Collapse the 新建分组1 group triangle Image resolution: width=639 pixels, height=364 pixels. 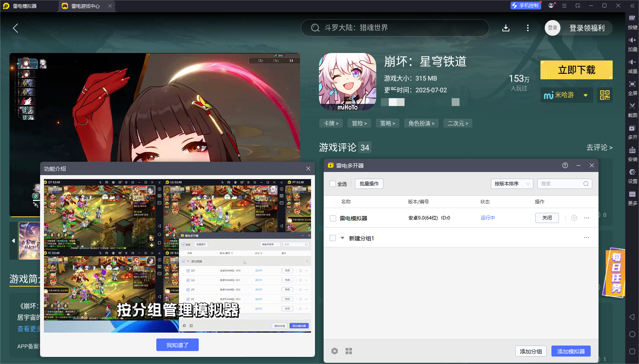click(x=342, y=238)
